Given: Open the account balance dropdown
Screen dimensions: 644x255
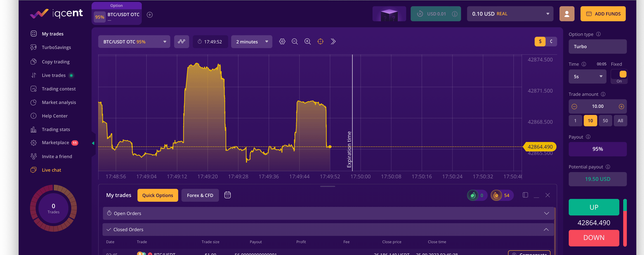Looking at the screenshot, I should (x=510, y=14).
